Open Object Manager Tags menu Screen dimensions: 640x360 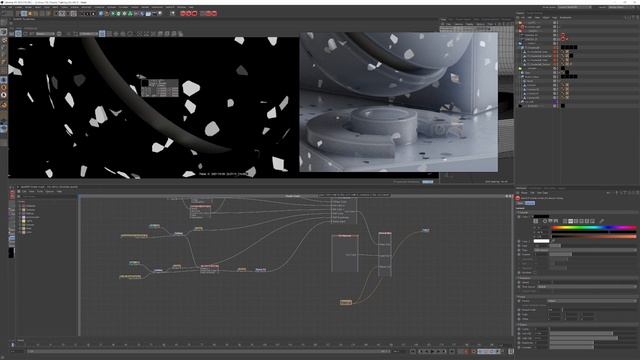554,18
